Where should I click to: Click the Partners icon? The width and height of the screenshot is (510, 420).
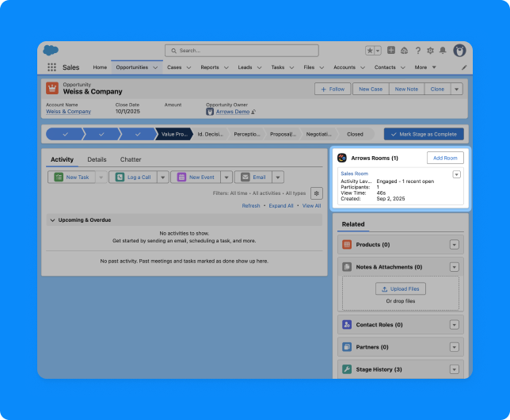[347, 347]
